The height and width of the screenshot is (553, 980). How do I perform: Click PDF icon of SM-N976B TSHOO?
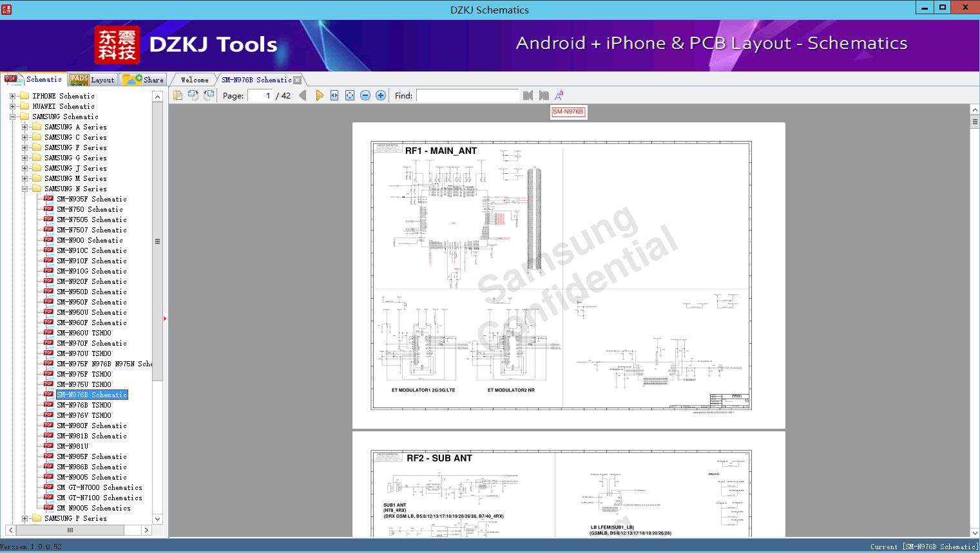click(49, 405)
